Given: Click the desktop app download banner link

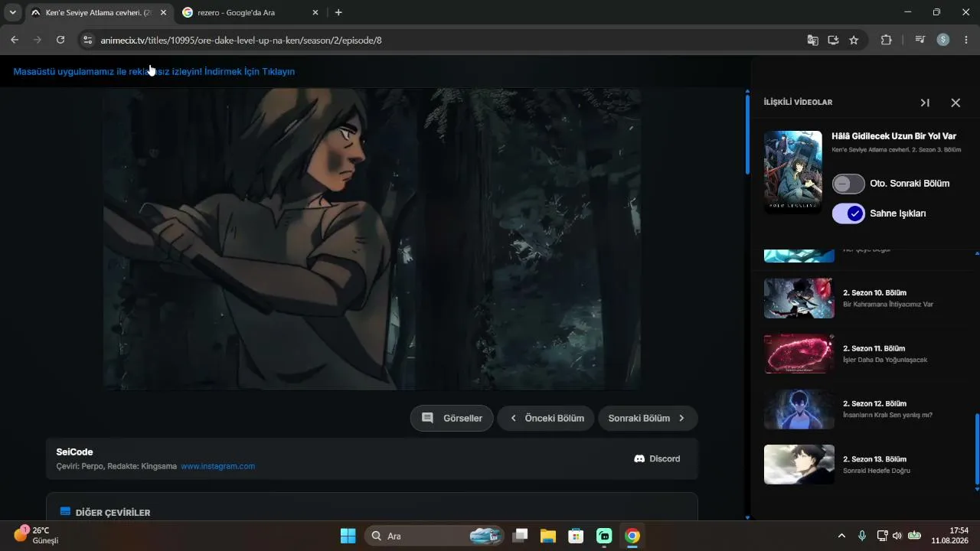Looking at the screenshot, I should pyautogui.click(x=154, y=71).
